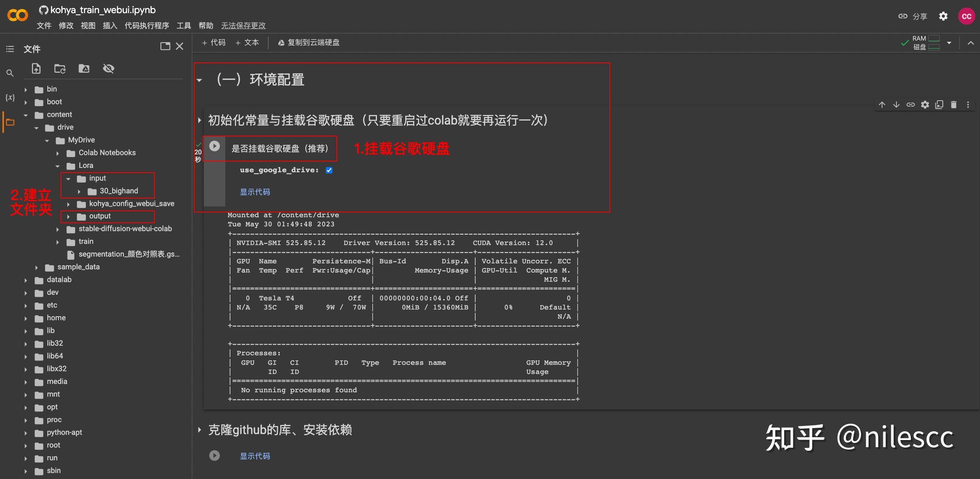Open the code snippets {x} panel
Image resolution: width=980 pixels, height=479 pixels.
tap(10, 97)
